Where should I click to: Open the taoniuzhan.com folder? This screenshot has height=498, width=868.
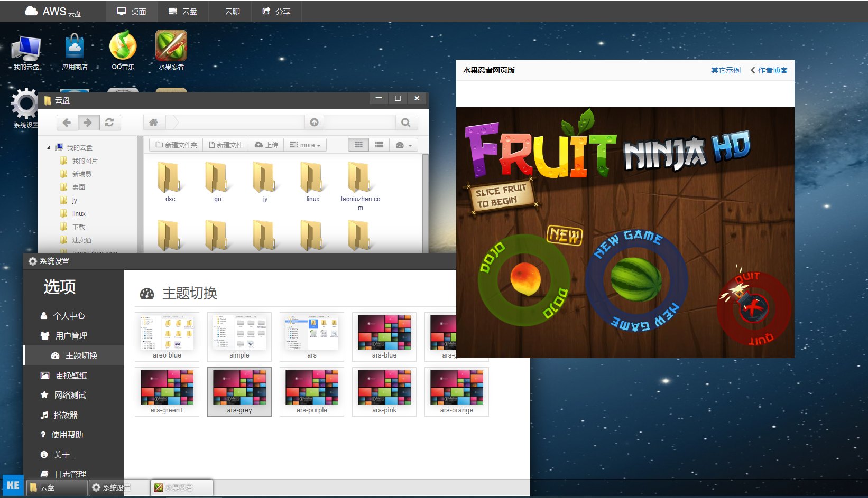coord(360,186)
